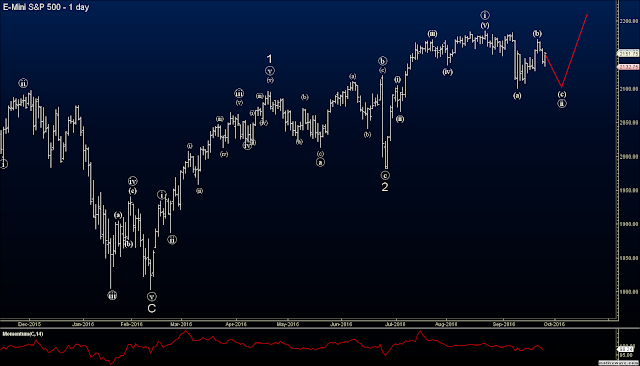Click the 1800.00 price axis label
This screenshot has height=366, width=640.
[x=629, y=292]
